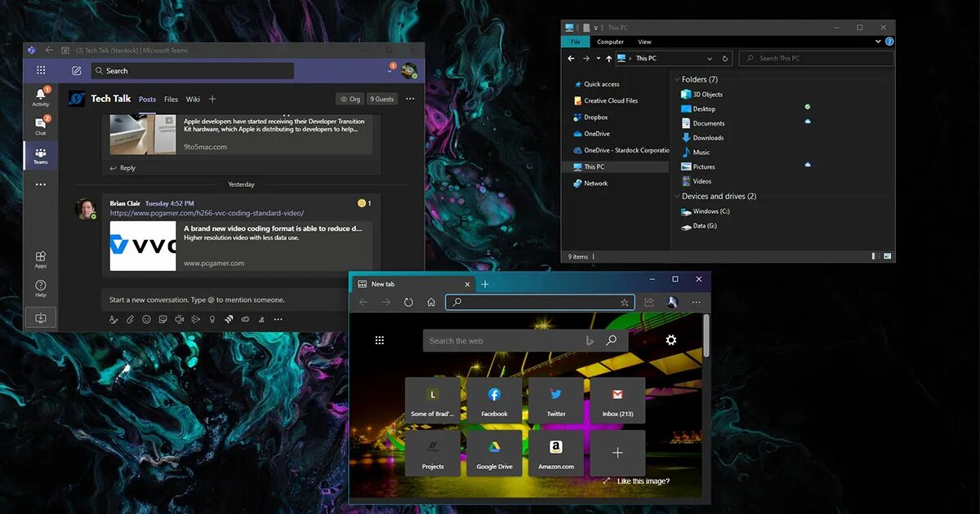
Task: Open the Facebook quick link tile
Action: tap(494, 400)
